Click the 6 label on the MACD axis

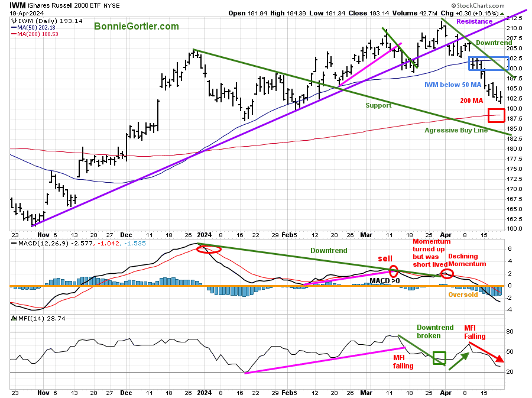(x=510, y=249)
